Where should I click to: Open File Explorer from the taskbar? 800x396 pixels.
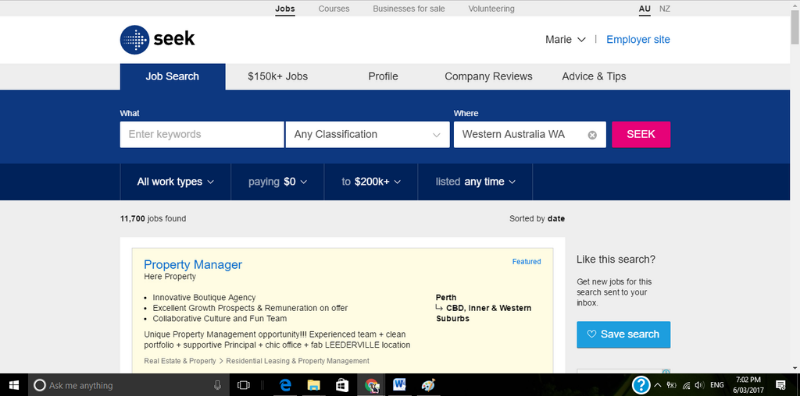314,385
